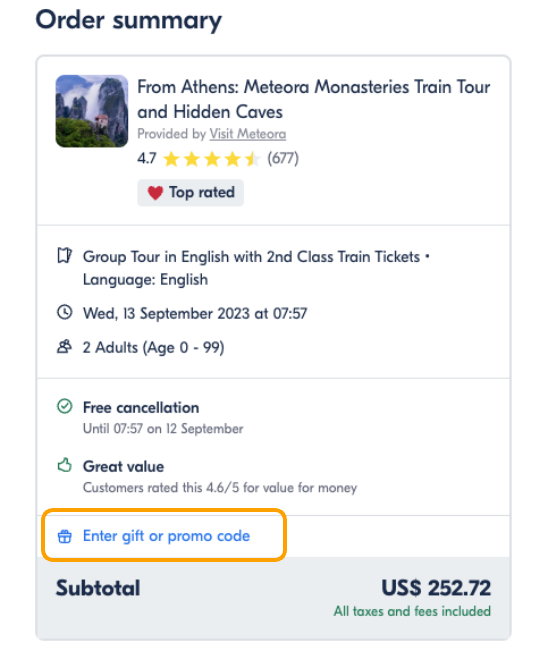548x668 pixels.
Task: Click the Great value heading
Action: (124, 466)
